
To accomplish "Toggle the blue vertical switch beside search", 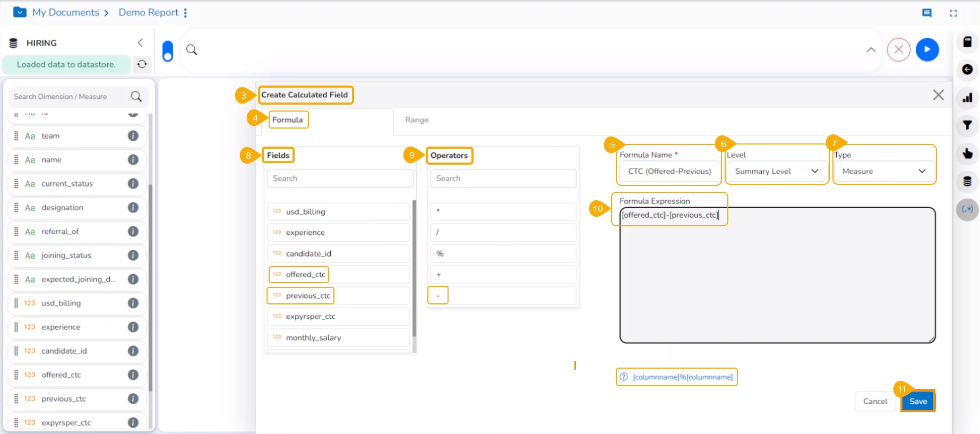I will pos(168,51).
